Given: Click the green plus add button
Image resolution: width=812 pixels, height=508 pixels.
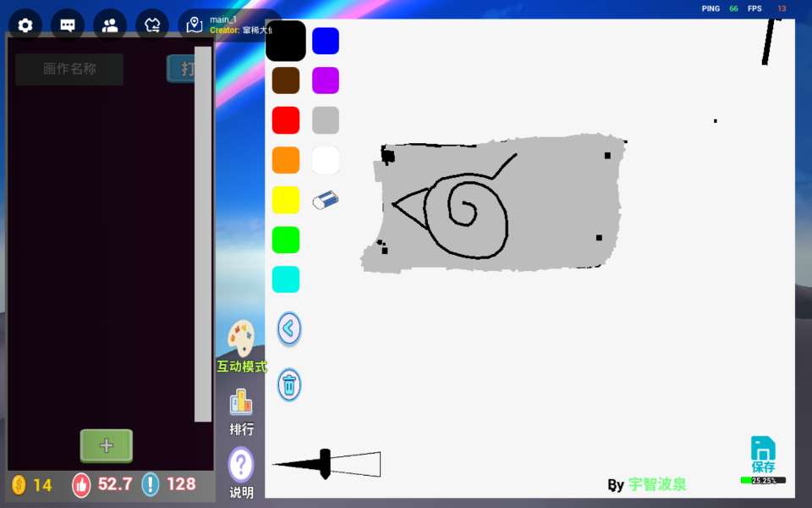Looking at the screenshot, I should point(107,445).
